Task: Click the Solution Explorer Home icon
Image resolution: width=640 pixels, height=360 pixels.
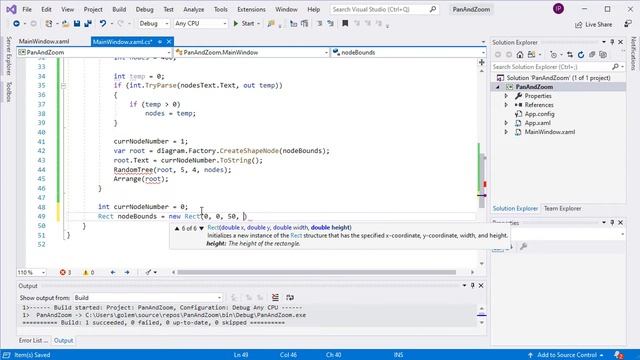Action: 520,55
